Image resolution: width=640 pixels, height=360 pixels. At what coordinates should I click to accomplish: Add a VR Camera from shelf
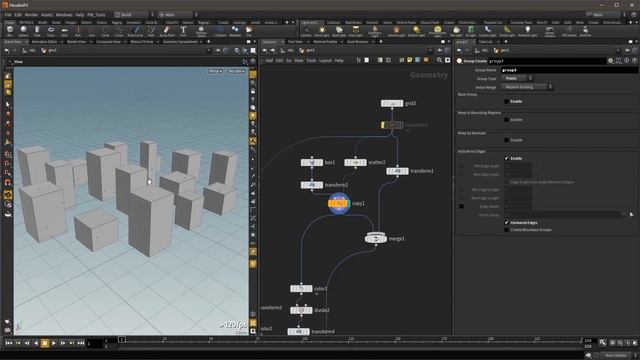tap(569, 31)
